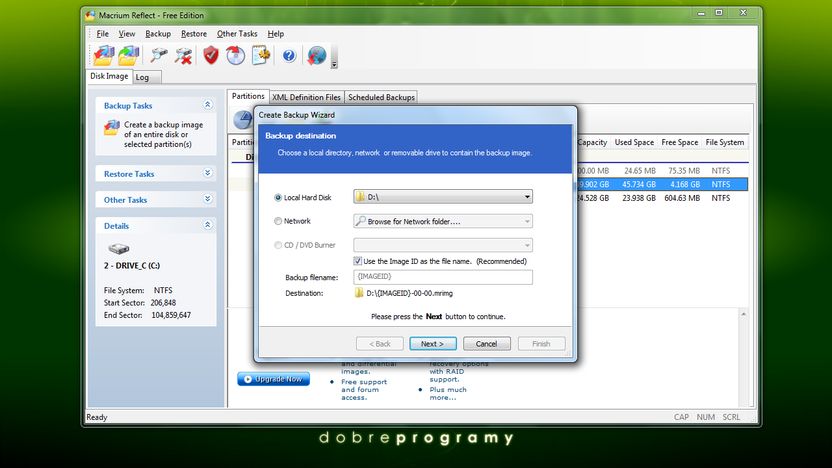
Task: Click the highlighted '45.734 GB' cell
Action: pyautogui.click(x=639, y=184)
